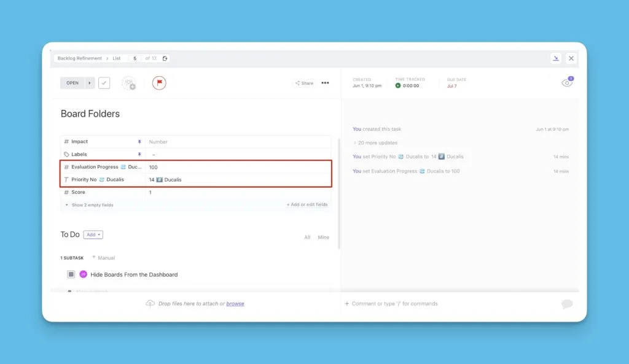Viewport: 629px width, 364px height.
Task: Click the browse link to attach files
Action: [235, 303]
